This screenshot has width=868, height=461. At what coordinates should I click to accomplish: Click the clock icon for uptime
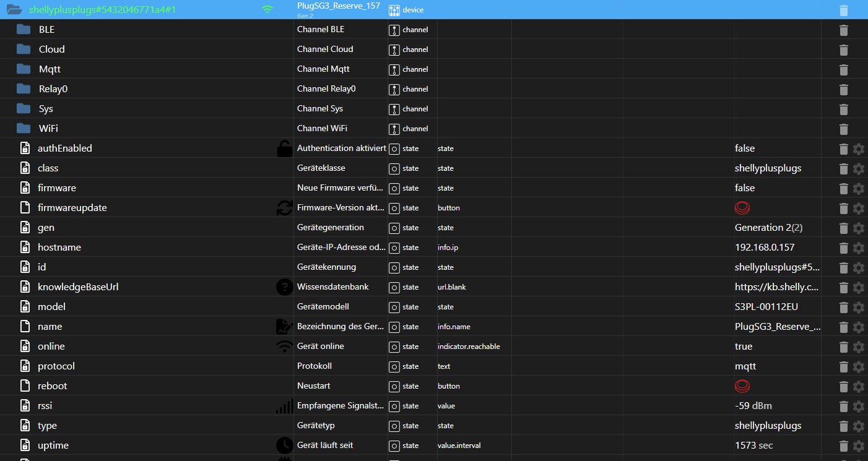tap(284, 446)
